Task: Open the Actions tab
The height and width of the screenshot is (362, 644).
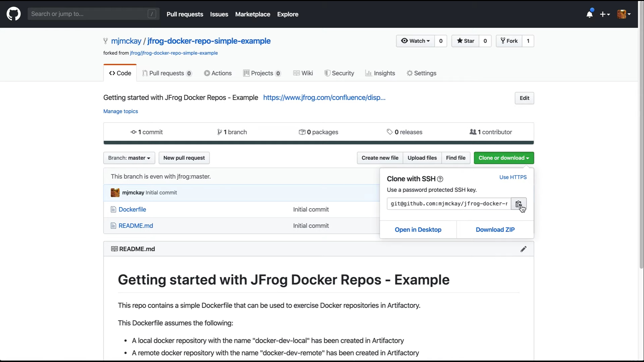Action: pos(218,73)
